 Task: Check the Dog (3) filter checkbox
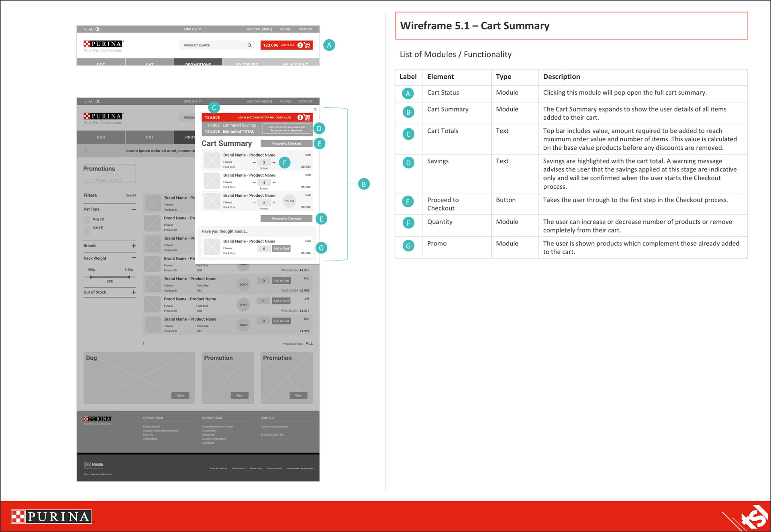[x=87, y=219]
